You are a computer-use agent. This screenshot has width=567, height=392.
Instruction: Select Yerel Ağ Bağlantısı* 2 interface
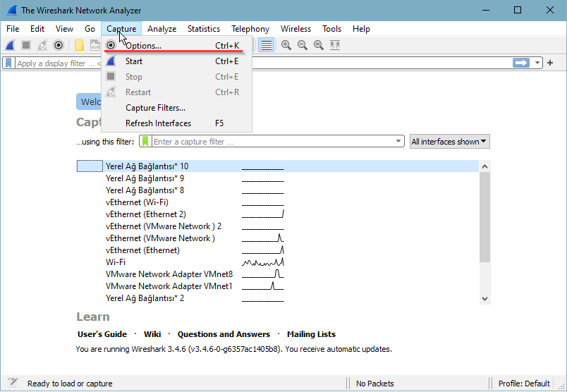(277, 298)
